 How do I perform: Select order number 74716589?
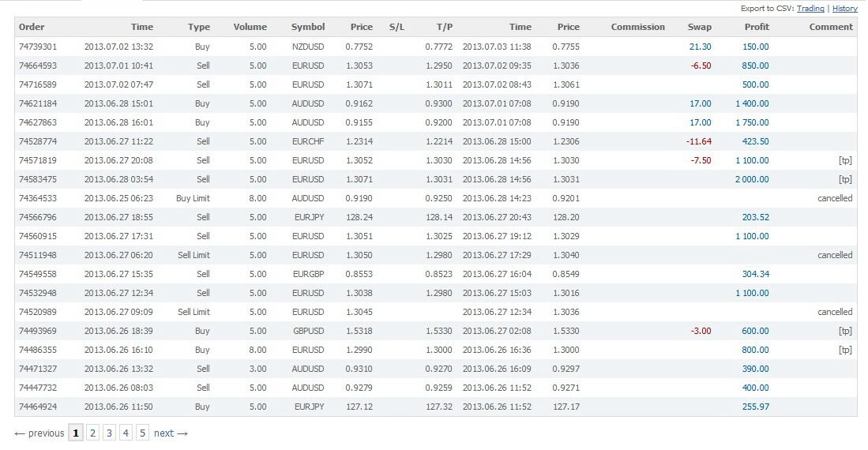[38, 84]
